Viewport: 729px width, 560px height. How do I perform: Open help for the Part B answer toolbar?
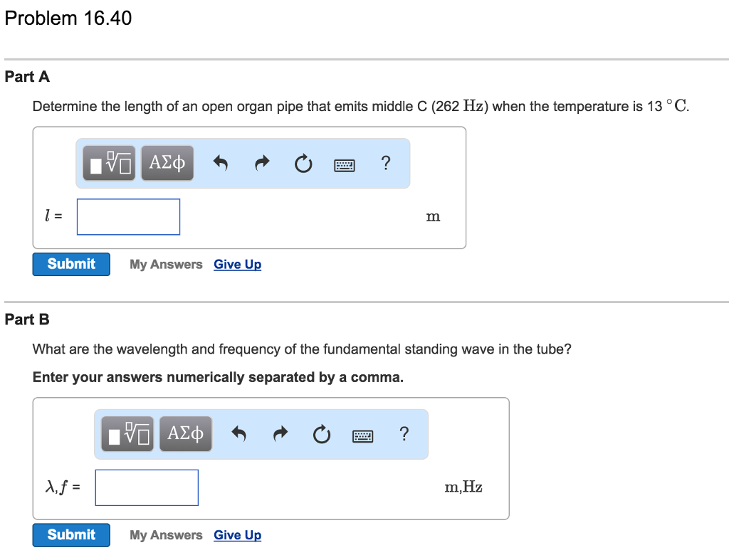(x=404, y=433)
